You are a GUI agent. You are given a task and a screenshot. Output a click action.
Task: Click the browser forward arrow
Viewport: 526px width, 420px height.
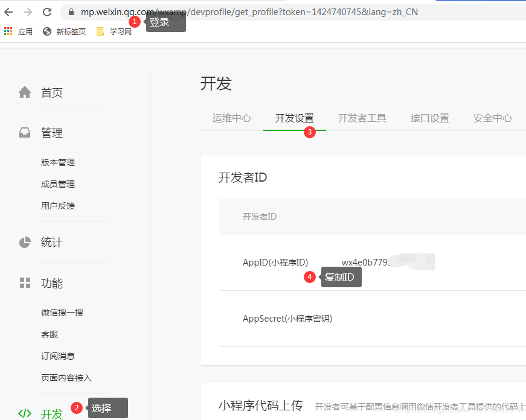[x=28, y=12]
